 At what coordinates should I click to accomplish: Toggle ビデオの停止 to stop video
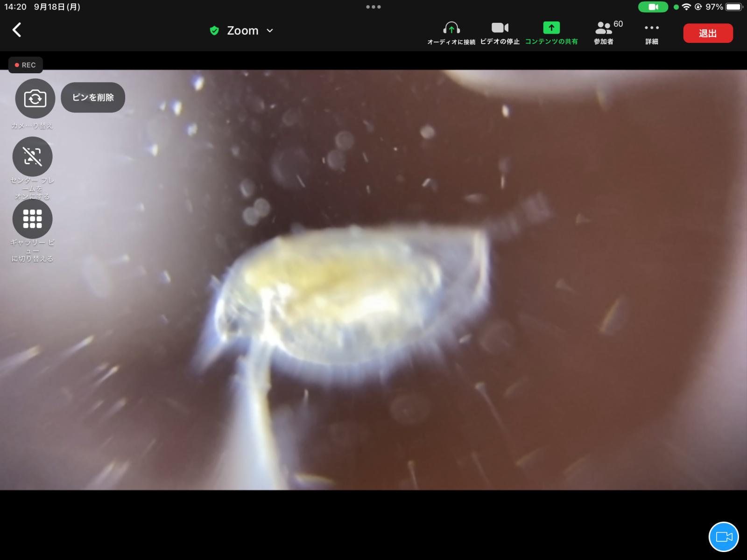tap(500, 33)
